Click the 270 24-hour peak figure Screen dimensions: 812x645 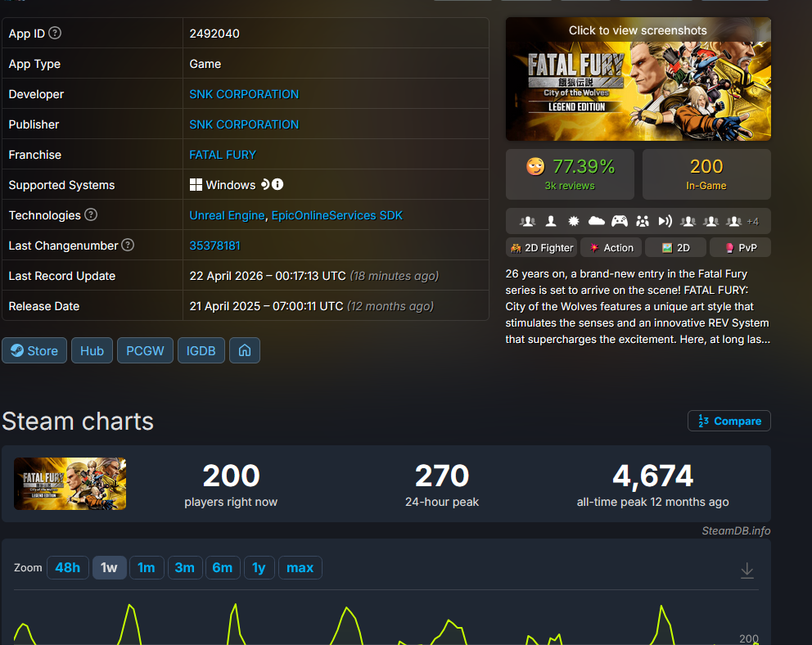(x=442, y=476)
